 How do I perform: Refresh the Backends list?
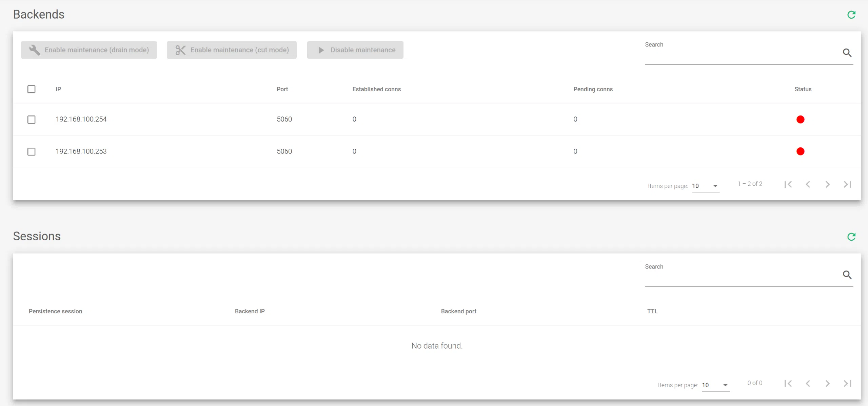click(x=851, y=15)
